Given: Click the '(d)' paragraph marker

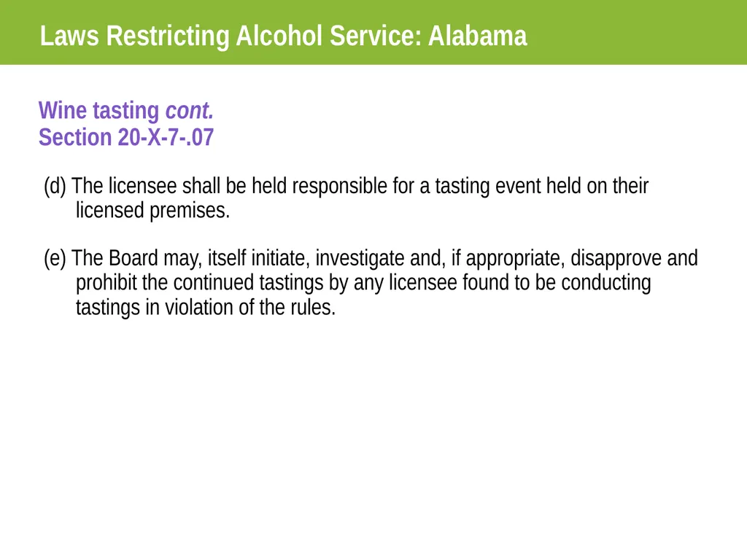Looking at the screenshot, I should pyautogui.click(x=55, y=186).
